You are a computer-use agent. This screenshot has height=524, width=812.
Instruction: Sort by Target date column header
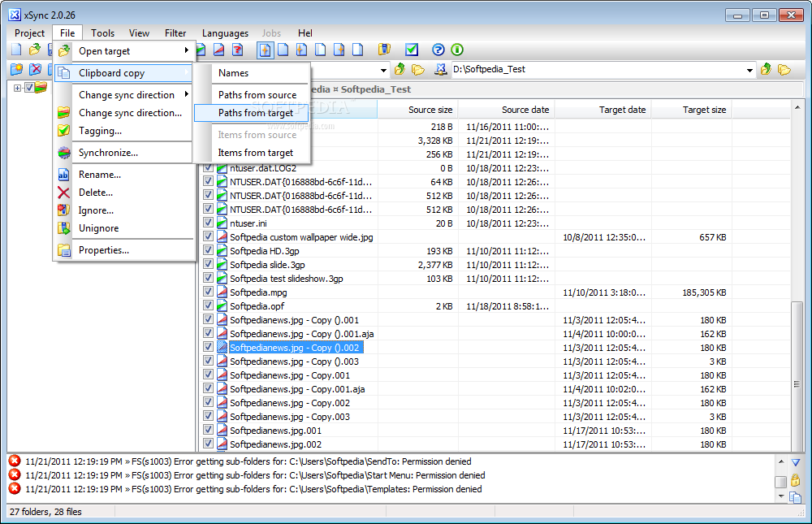[x=603, y=110]
